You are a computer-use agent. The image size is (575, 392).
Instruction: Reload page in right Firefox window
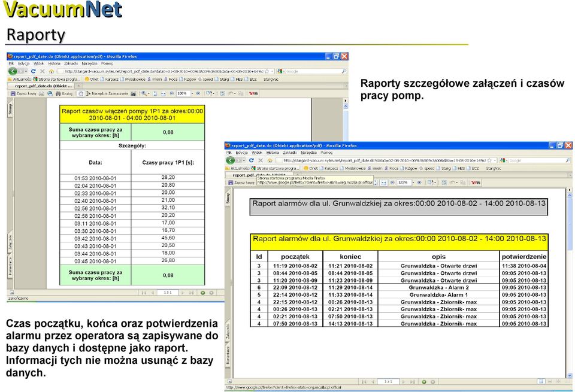click(x=251, y=160)
